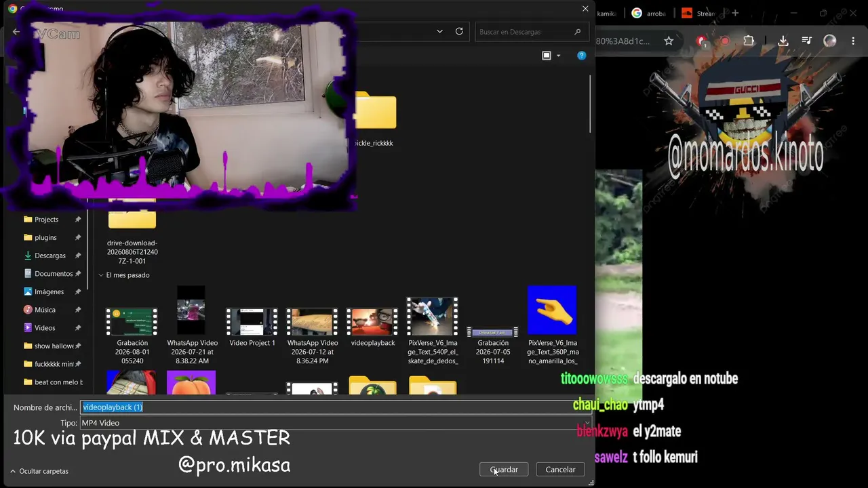Open the pickle_rickkk folder
868x488 pixels.
(375, 121)
